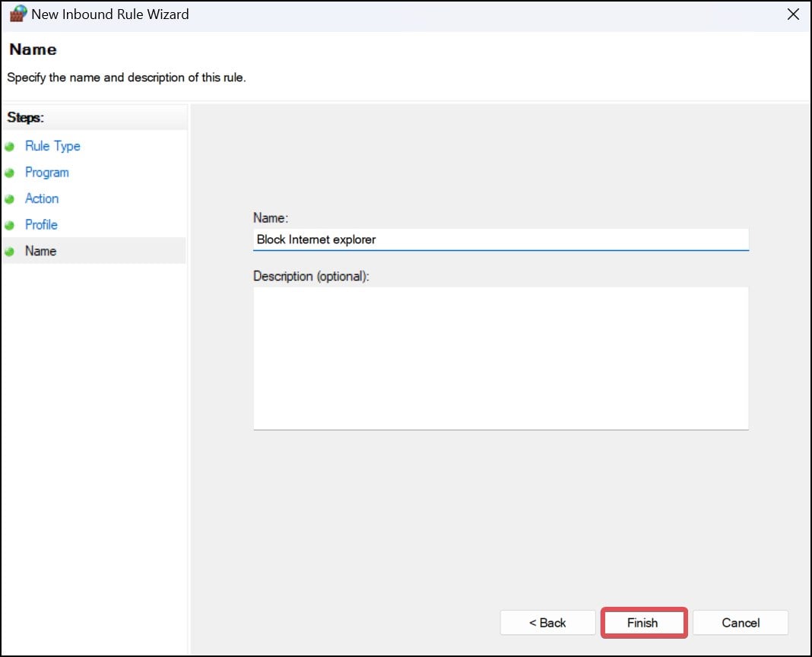Click green bullet beside Program
This screenshot has height=657, width=812.
point(9,173)
